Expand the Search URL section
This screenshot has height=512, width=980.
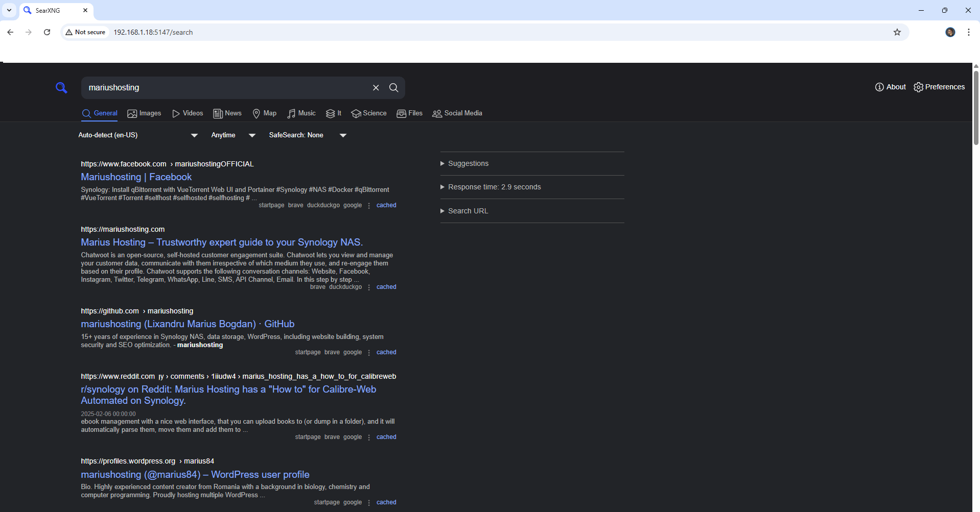coord(468,211)
